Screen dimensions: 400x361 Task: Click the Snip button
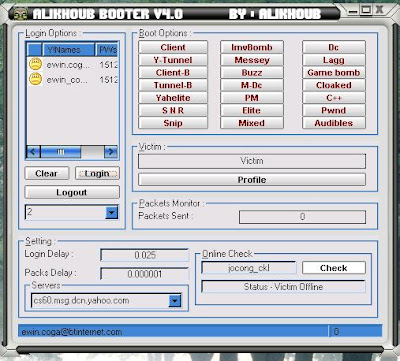click(173, 123)
